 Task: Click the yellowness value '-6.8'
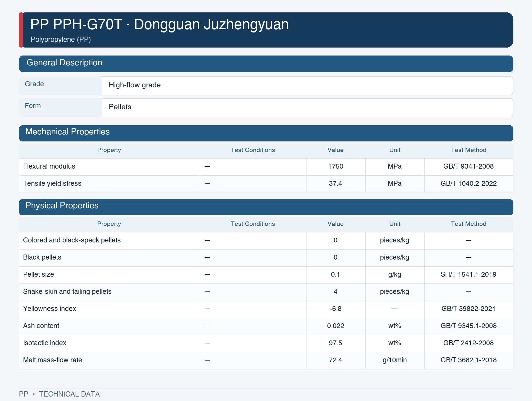[335, 309]
